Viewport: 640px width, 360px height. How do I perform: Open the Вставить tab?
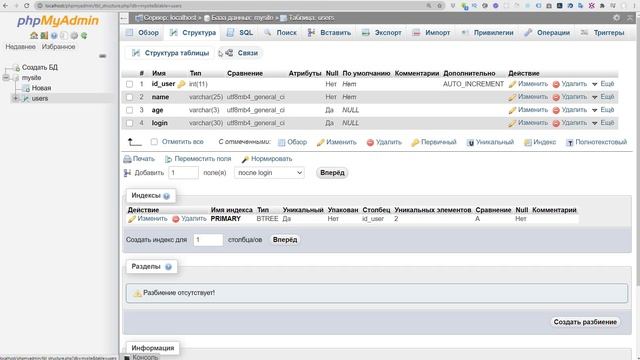(x=329, y=33)
